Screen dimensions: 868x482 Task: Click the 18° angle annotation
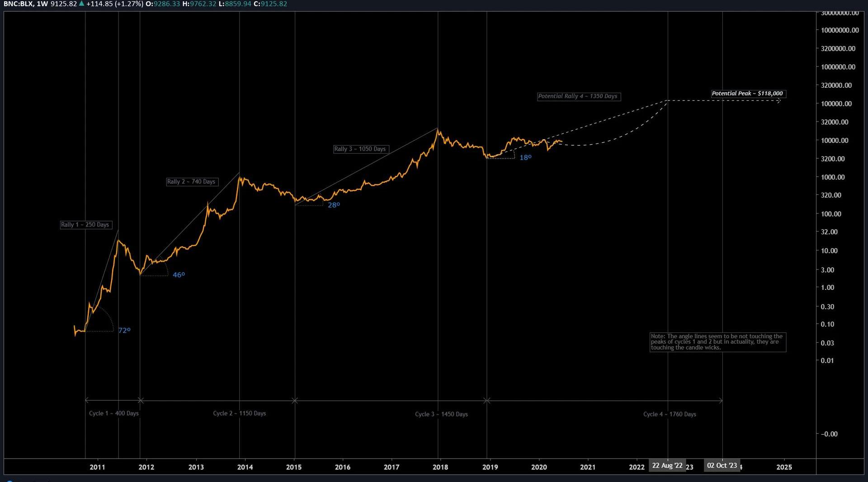point(525,158)
